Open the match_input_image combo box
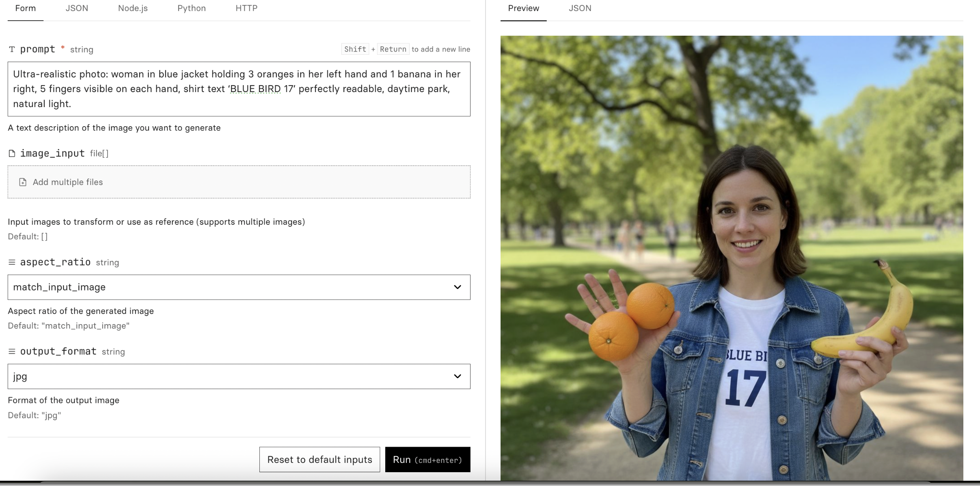 pyautogui.click(x=227, y=287)
